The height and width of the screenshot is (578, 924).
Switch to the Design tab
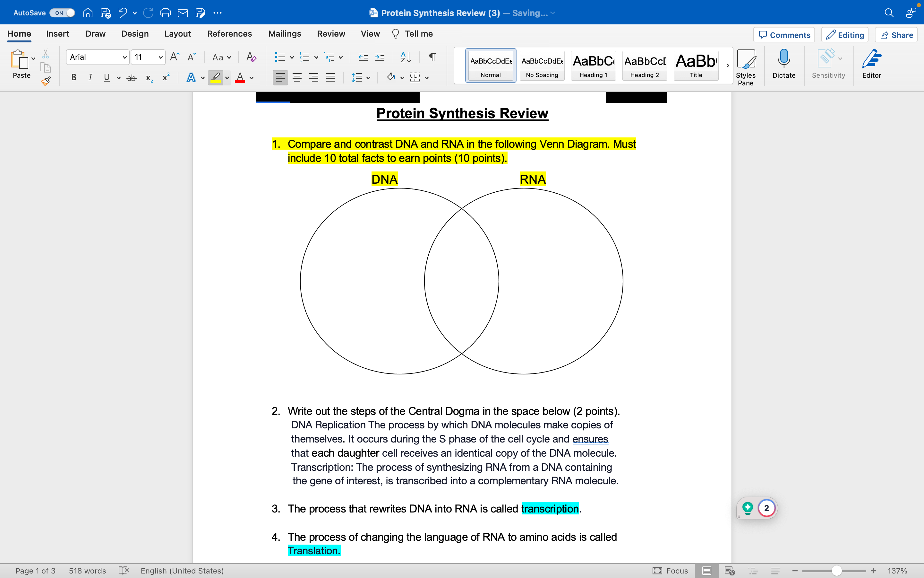pyautogui.click(x=135, y=34)
